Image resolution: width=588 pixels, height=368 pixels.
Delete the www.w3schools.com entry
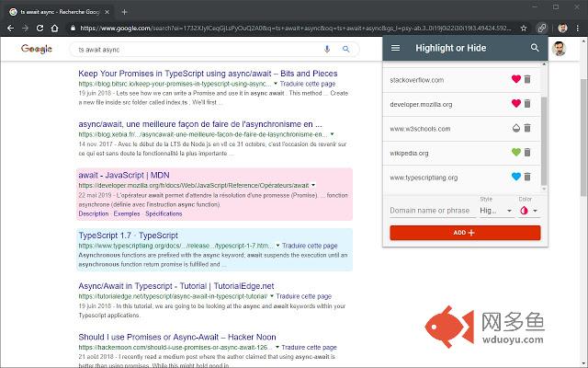[x=527, y=128]
